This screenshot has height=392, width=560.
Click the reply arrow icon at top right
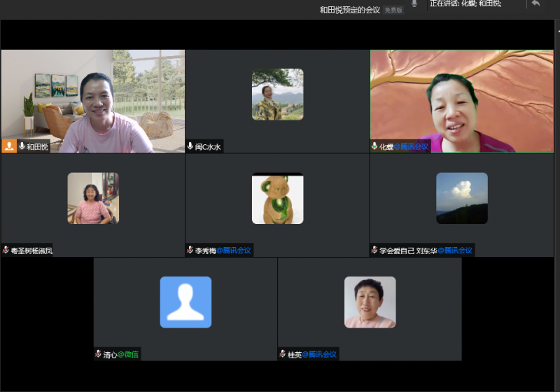535,3
